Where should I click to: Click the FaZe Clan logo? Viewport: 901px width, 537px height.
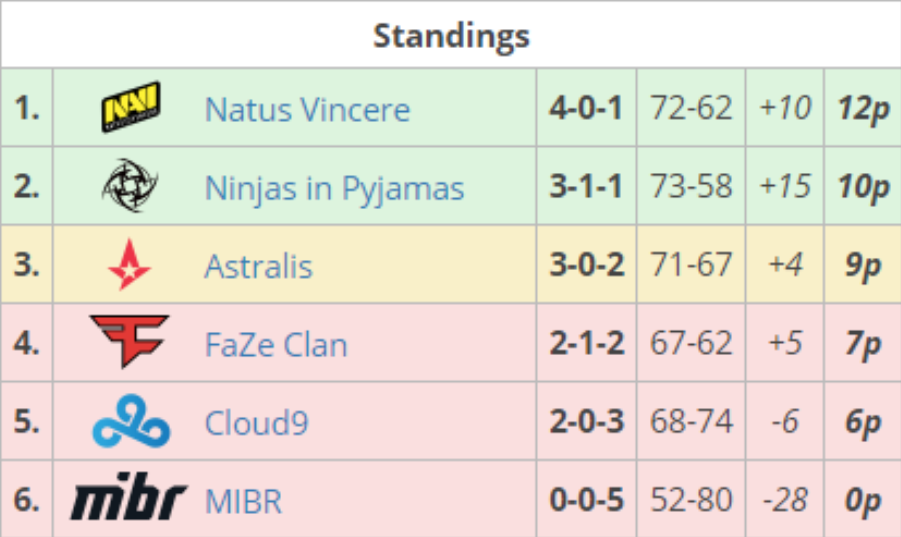pyautogui.click(x=130, y=341)
